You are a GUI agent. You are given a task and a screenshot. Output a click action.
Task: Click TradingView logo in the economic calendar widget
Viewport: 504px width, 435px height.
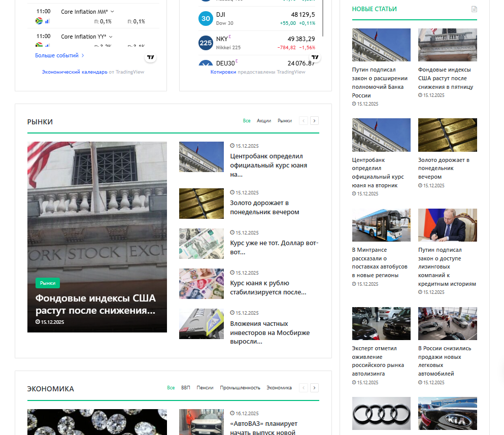(150, 57)
